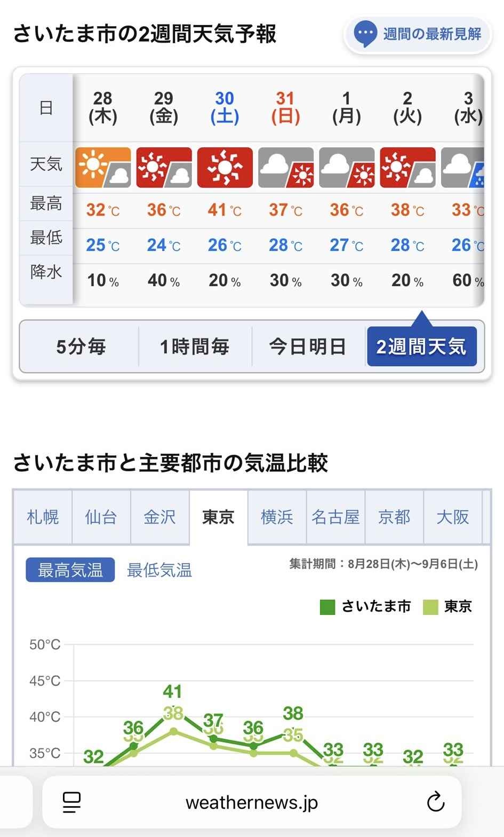Open the weekly latest outlook chat bubble
This screenshot has height=837, width=504.
point(417,35)
